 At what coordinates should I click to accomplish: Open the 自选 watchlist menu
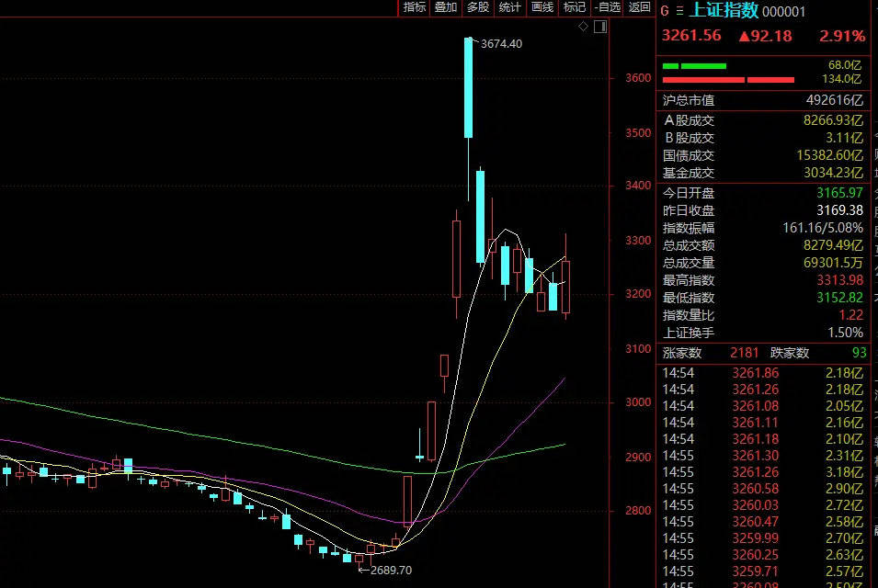pos(606,7)
